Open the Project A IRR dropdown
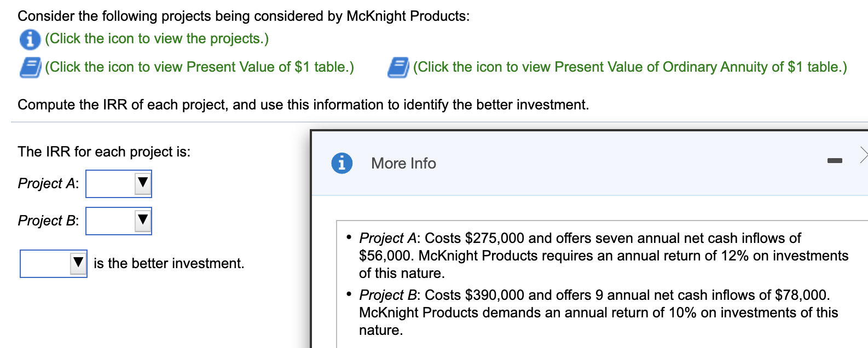 tap(119, 184)
